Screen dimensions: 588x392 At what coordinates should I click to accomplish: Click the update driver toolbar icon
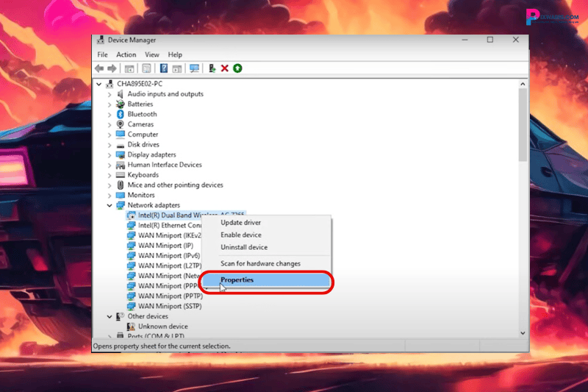point(212,68)
